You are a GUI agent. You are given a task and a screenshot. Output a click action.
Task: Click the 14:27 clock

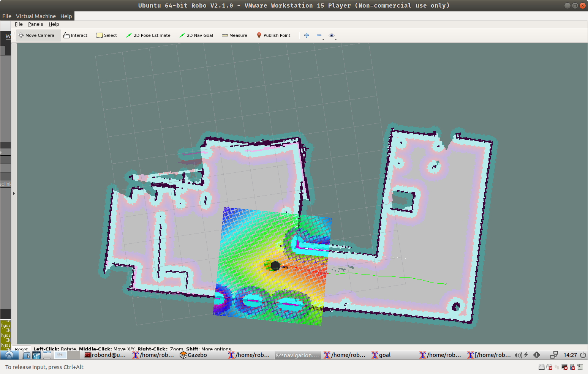pyautogui.click(x=570, y=355)
